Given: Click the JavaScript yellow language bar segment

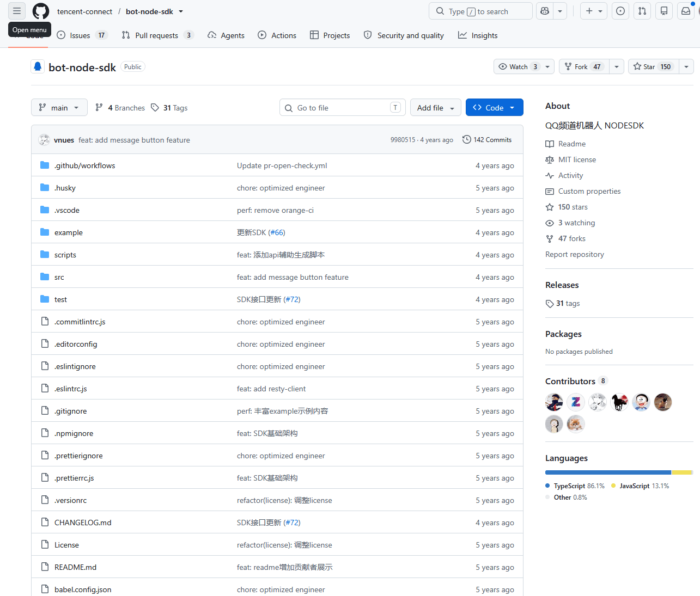Looking at the screenshot, I should coord(681,472).
